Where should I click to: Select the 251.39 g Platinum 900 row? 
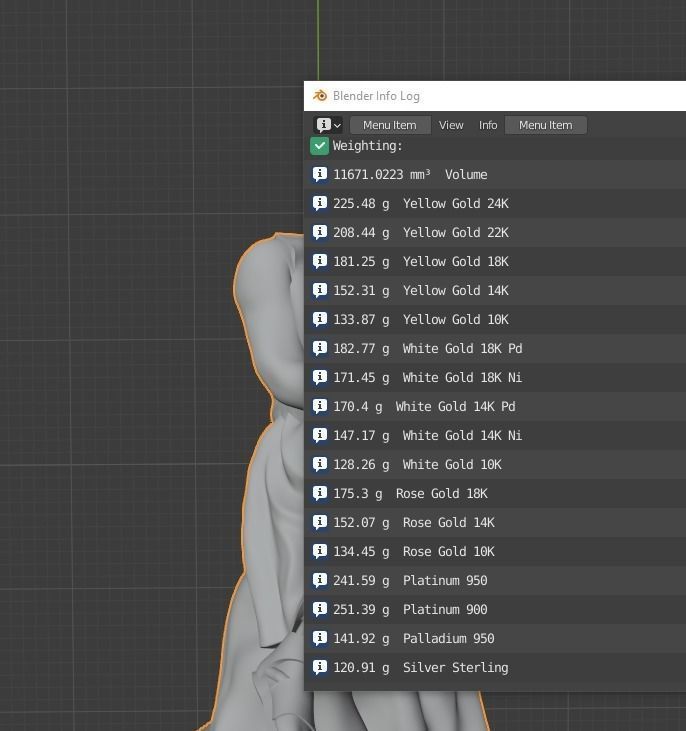click(495, 609)
